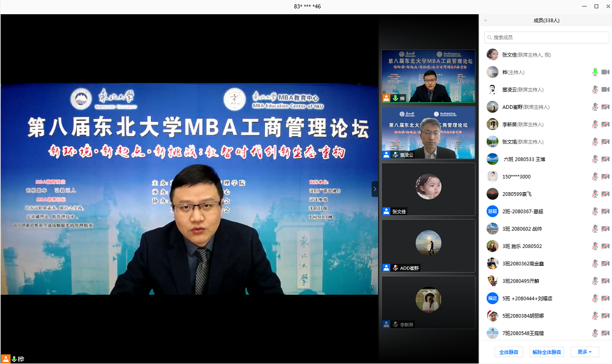This screenshot has height=364, width=612.
Task: Select member 150****3000 in the list
Action: pos(516,176)
